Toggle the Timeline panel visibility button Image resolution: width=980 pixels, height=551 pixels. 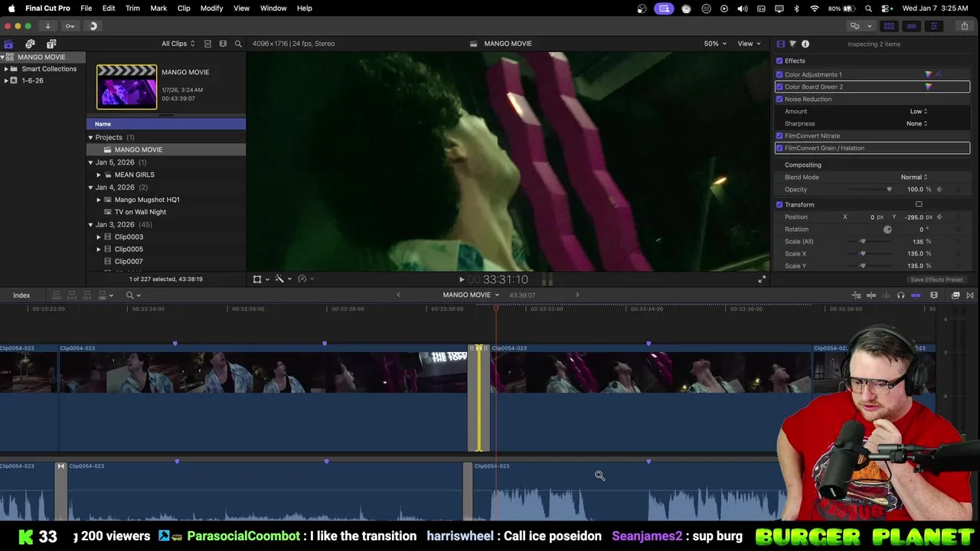click(911, 26)
